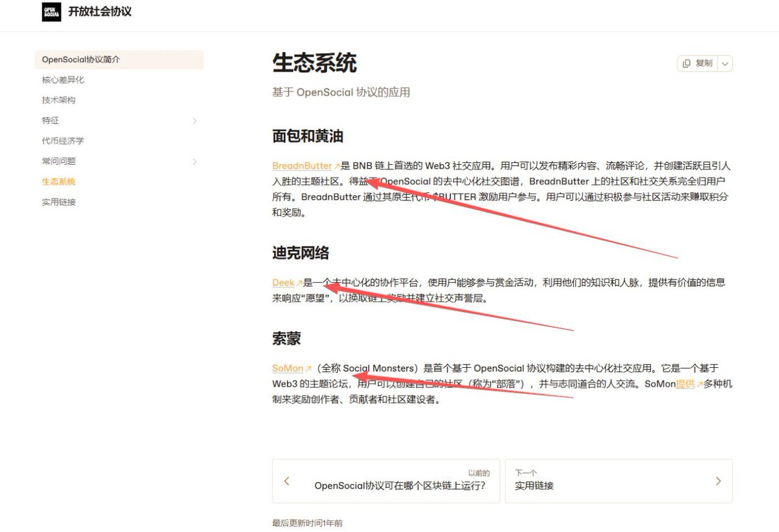Select the 生态系统 sidebar page
This screenshot has height=532, width=779.
tap(59, 182)
